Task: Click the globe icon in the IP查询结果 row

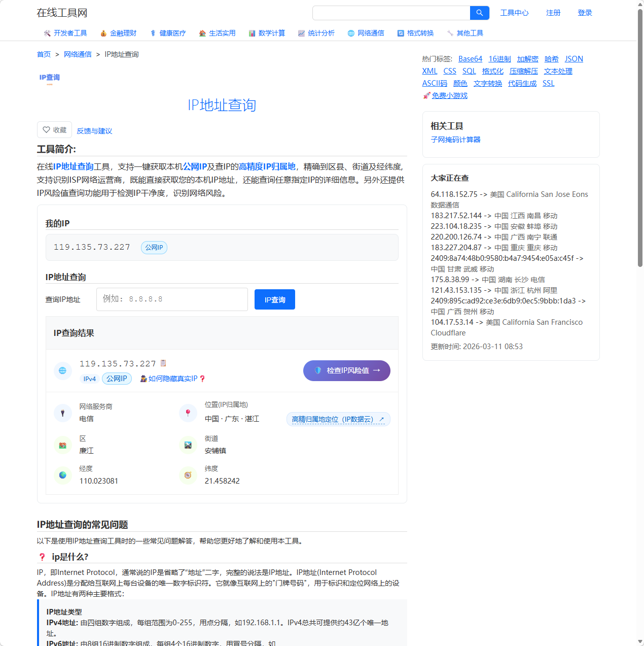Action: [x=62, y=370]
